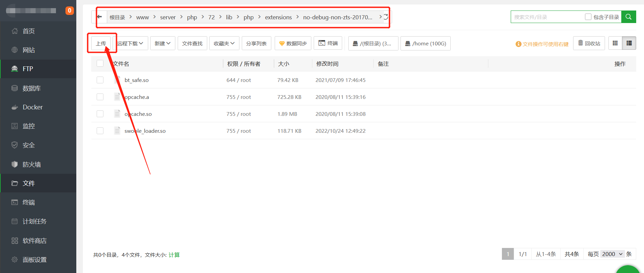Tick the checkbox for bt_safe.so

point(100,80)
